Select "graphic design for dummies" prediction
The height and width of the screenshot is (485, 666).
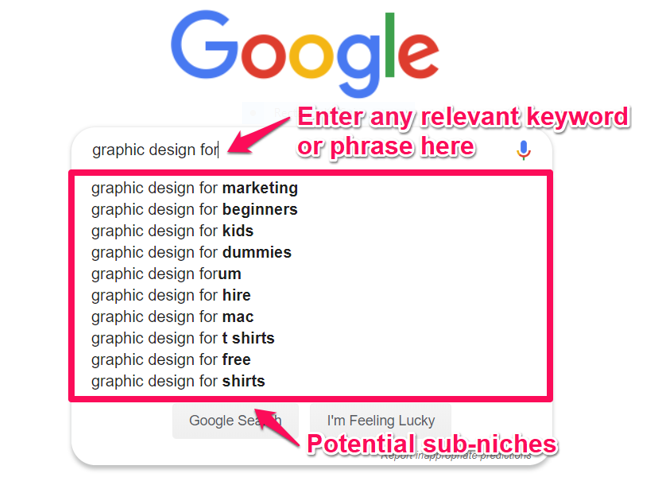(191, 253)
